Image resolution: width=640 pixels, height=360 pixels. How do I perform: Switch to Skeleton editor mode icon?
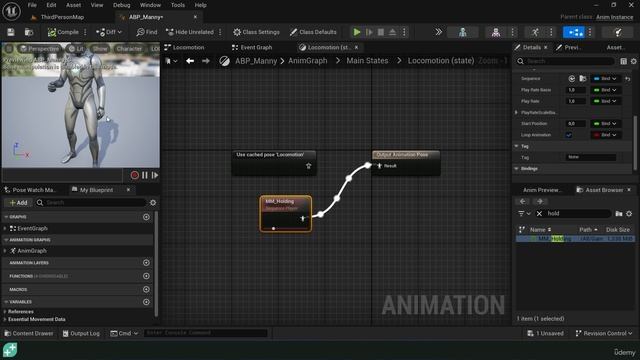pos(462,32)
